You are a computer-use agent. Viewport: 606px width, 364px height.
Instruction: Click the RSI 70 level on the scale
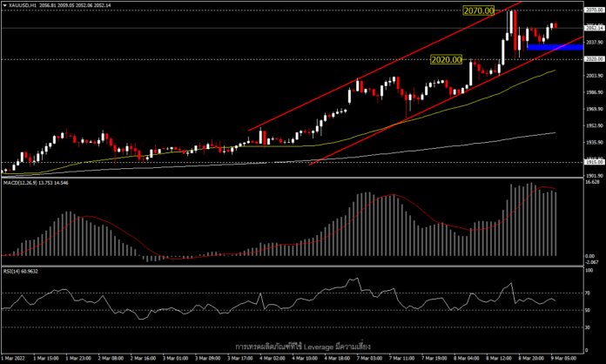click(588, 293)
